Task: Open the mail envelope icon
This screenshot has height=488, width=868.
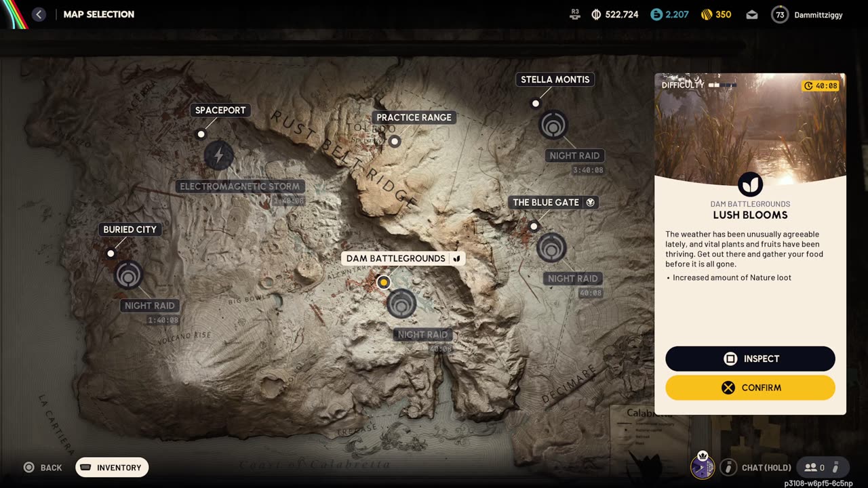Action: [x=752, y=14]
